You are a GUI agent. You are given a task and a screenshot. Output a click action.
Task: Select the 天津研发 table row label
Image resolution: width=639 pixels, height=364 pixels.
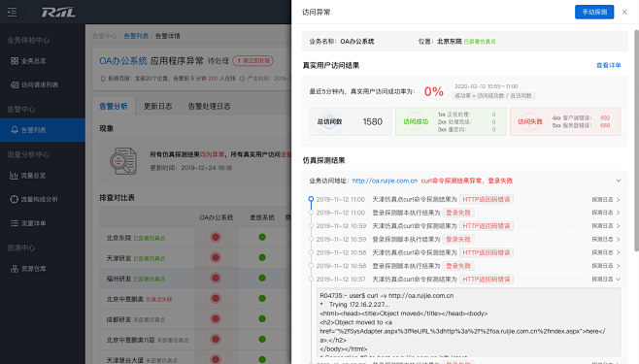(118, 258)
